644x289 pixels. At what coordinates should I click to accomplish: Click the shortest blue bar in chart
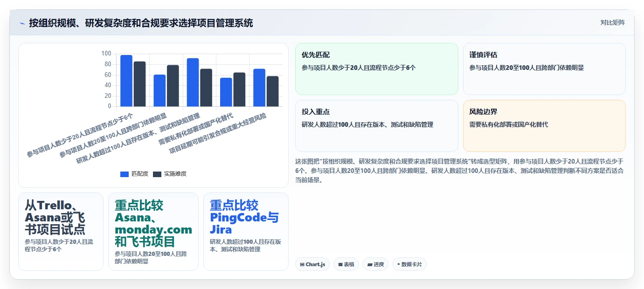point(226,92)
